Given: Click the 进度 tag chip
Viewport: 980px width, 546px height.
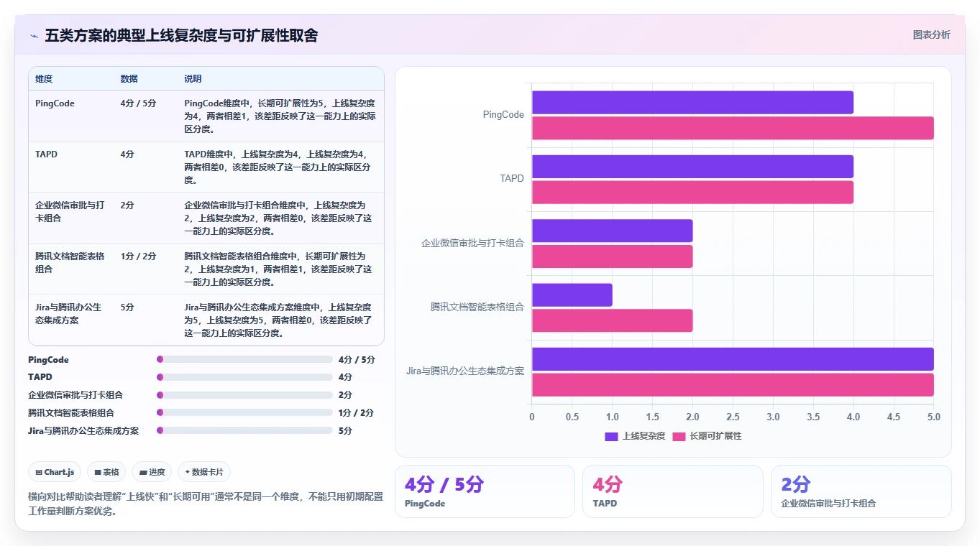Looking at the screenshot, I should pos(152,472).
